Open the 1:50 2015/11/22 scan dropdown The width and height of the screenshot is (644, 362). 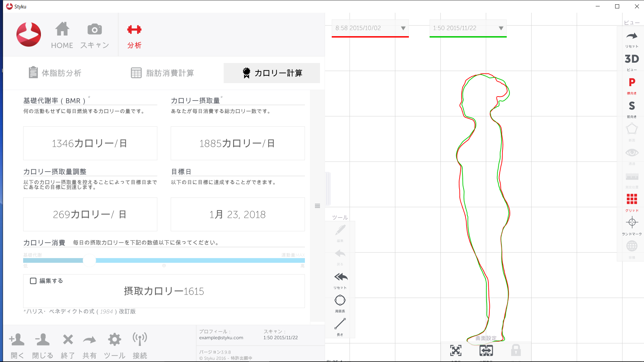point(468,28)
